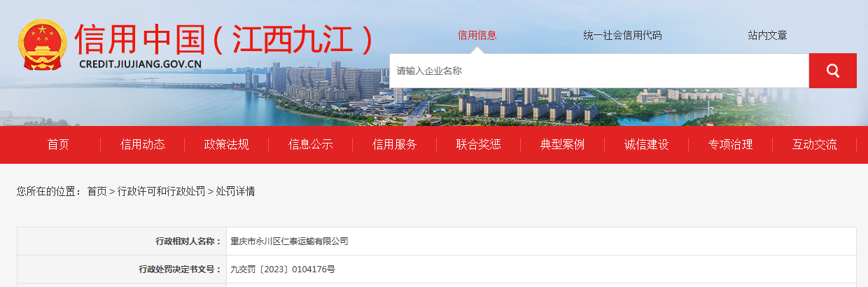
Task: Open the 首页 navigation menu item
Action: point(59,145)
